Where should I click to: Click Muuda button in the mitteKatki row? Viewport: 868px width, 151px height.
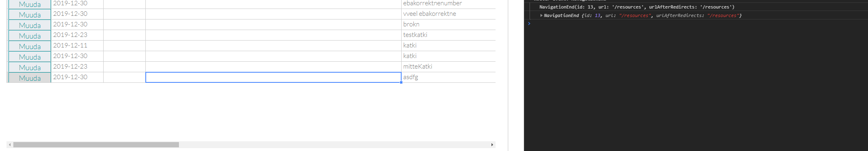pyautogui.click(x=30, y=67)
